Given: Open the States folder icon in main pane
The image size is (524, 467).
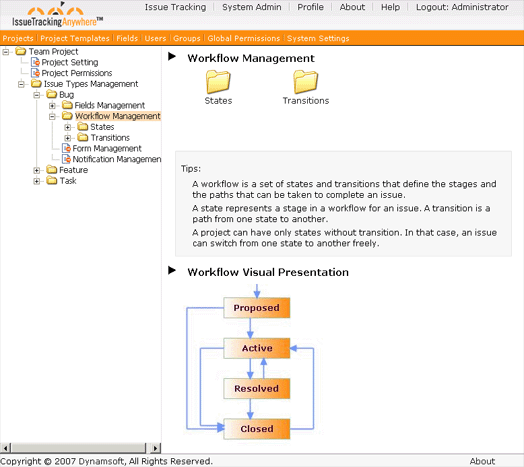Looking at the screenshot, I should [218, 82].
